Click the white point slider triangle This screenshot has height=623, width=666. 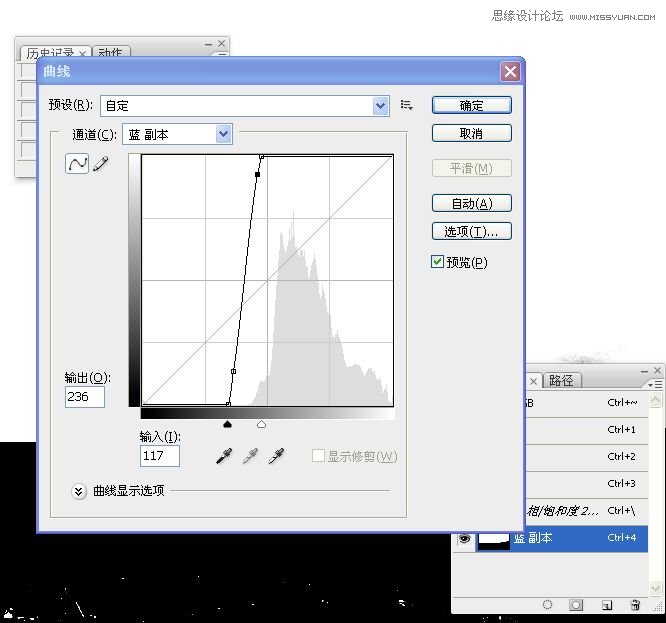[x=261, y=424]
